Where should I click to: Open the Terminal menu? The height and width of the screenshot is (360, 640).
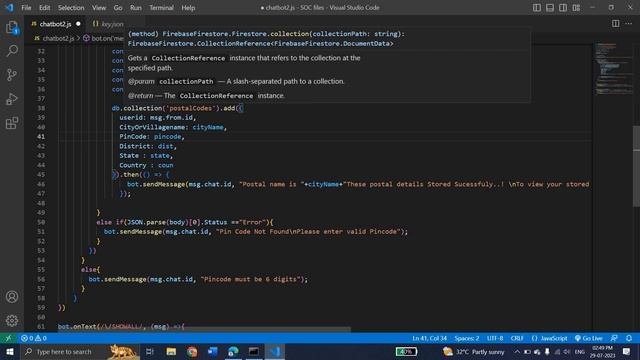coord(161,7)
